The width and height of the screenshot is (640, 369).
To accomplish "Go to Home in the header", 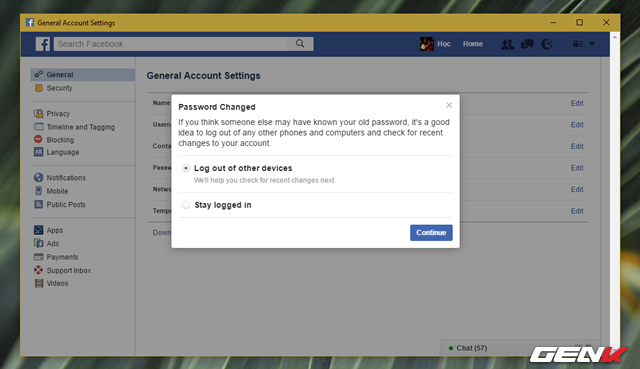I will (x=473, y=44).
